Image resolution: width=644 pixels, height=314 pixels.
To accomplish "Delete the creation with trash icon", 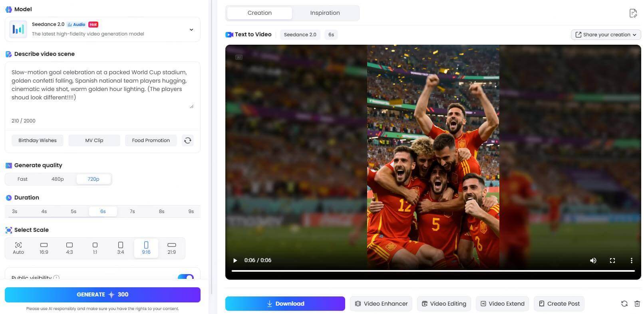I will tap(637, 304).
